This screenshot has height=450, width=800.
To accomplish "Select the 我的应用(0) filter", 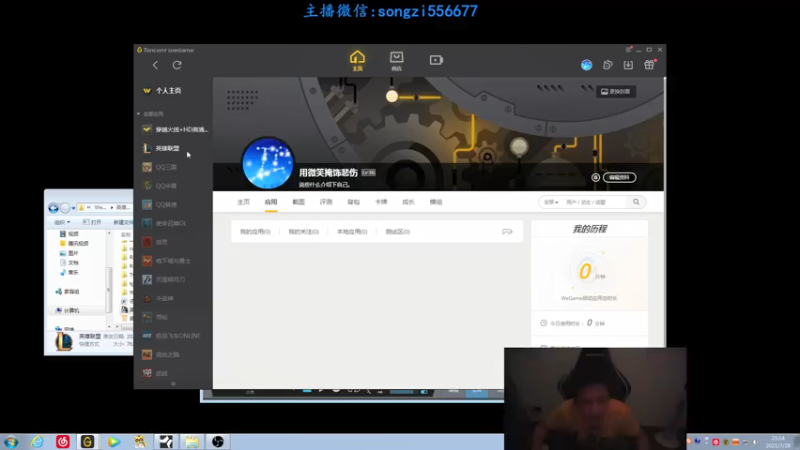I will click(x=255, y=232).
